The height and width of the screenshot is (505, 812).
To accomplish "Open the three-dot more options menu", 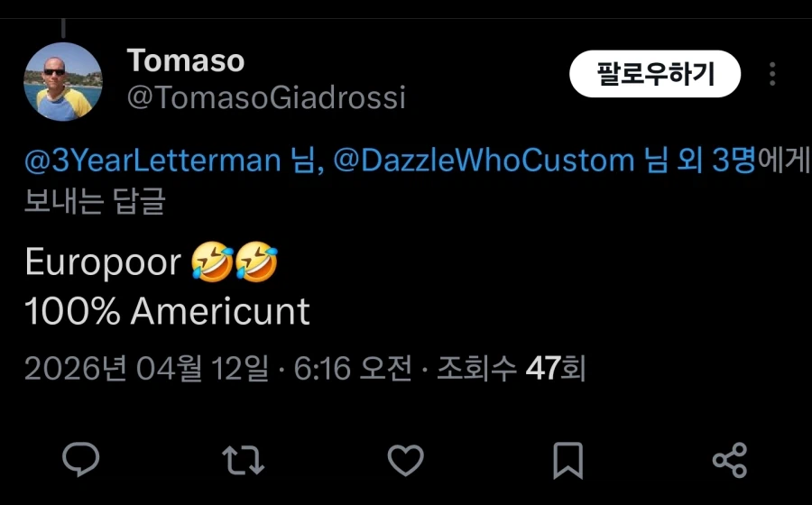I will (x=772, y=74).
